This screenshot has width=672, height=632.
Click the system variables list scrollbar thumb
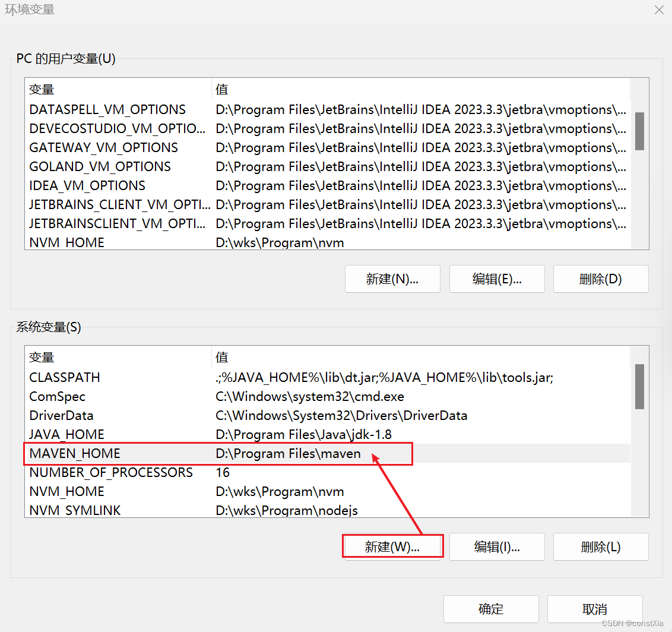pos(639,387)
